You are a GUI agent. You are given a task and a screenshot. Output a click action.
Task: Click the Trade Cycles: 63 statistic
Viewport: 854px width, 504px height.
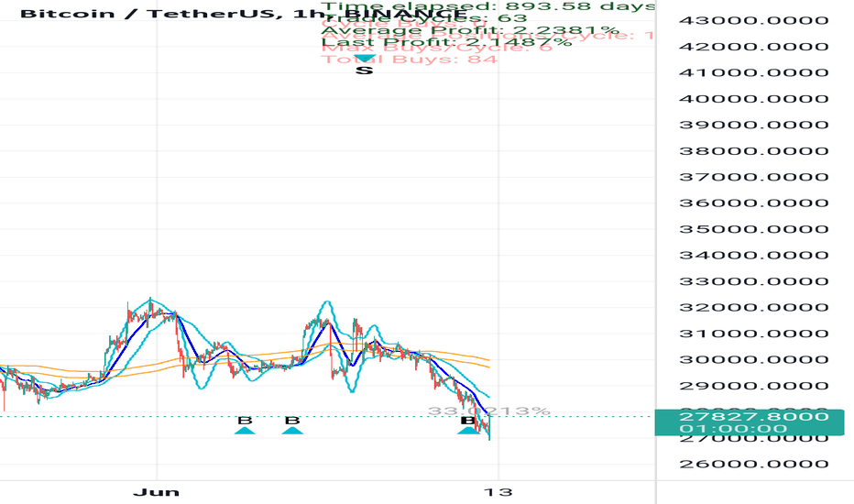click(423, 18)
